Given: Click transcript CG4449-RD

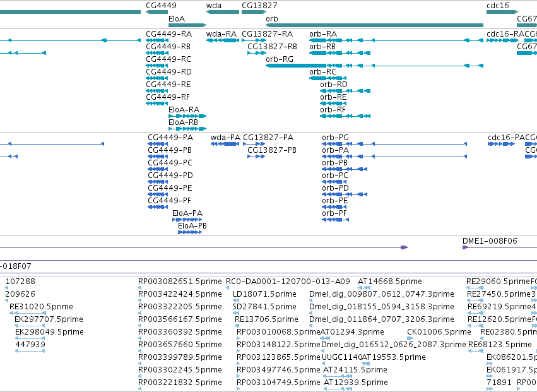Looking at the screenshot, I should pyautogui.click(x=157, y=78).
